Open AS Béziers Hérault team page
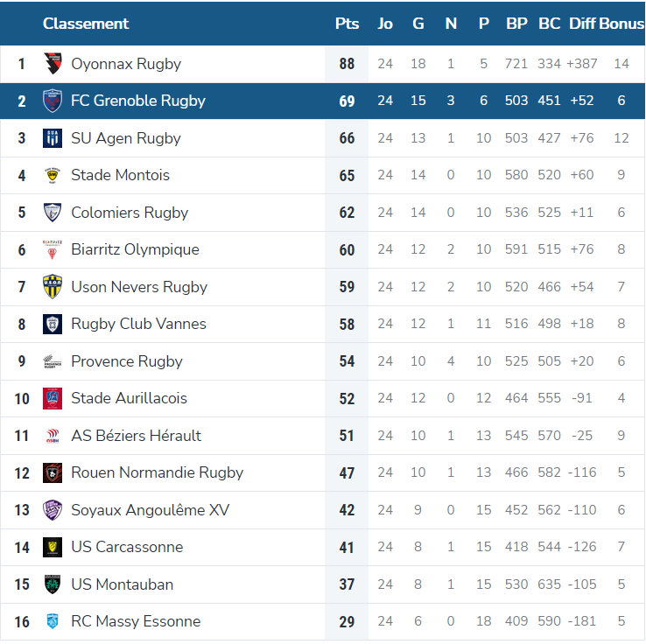The width and height of the screenshot is (646, 644). 136,436
